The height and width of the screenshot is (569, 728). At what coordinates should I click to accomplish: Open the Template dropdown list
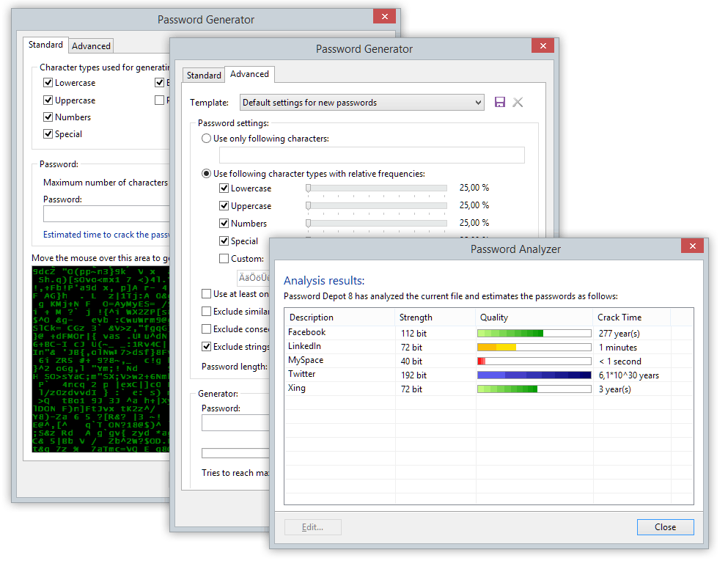point(362,102)
